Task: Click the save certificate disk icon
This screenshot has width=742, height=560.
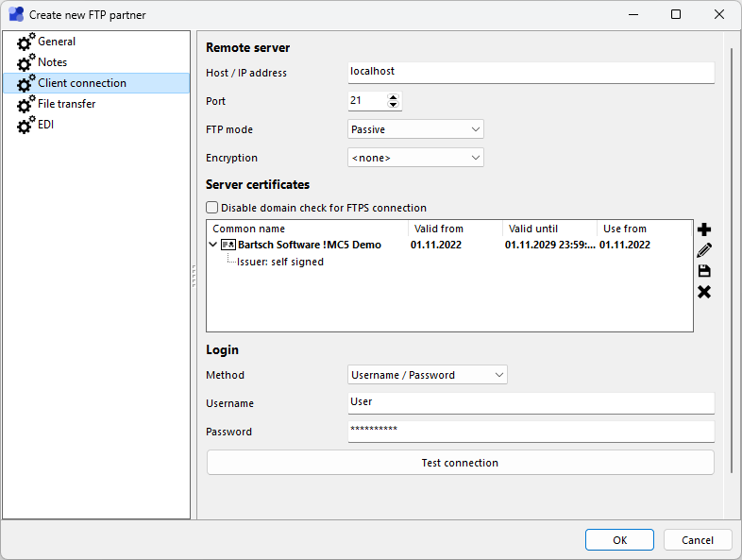Action: point(703,271)
